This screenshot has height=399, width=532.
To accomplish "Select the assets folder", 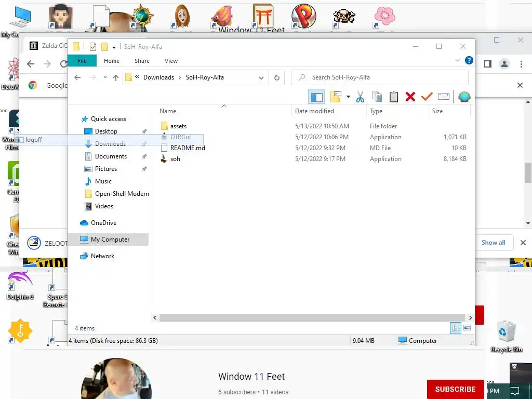I will (179, 126).
